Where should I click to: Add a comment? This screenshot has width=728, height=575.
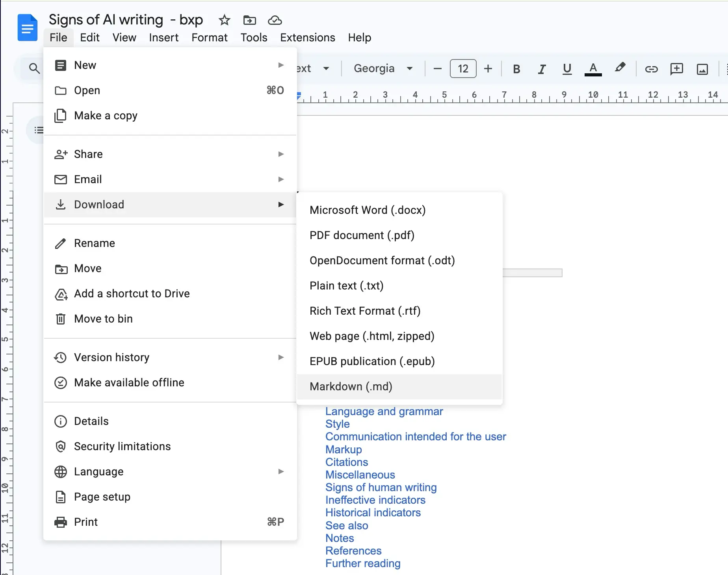click(x=676, y=69)
